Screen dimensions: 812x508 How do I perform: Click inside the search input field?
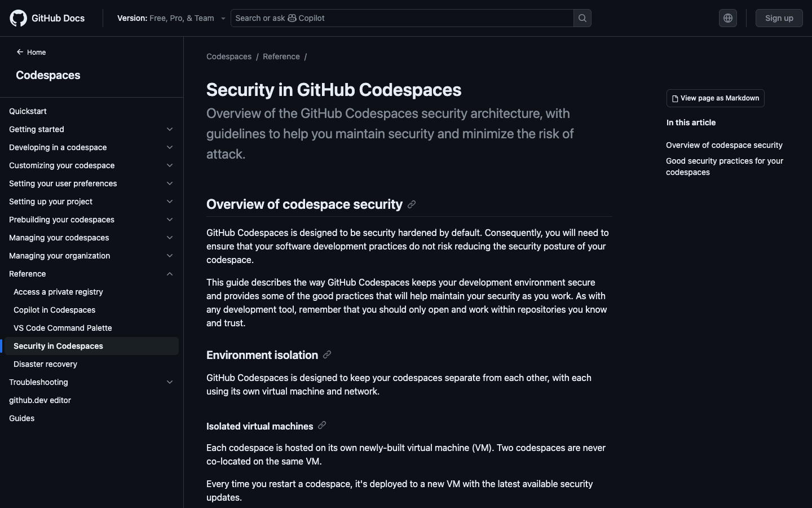(x=395, y=17)
